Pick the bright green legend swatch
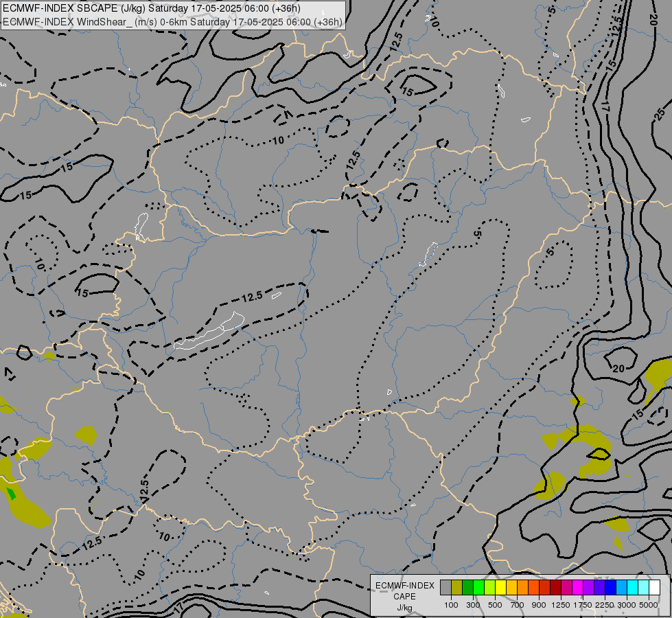Viewport: 672px width, 618px height. (x=478, y=587)
